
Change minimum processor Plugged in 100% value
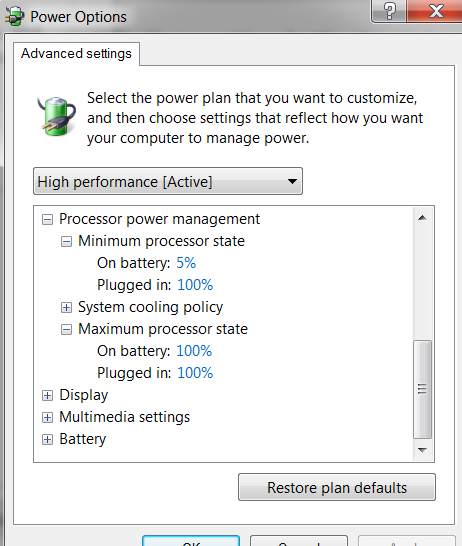(x=195, y=285)
